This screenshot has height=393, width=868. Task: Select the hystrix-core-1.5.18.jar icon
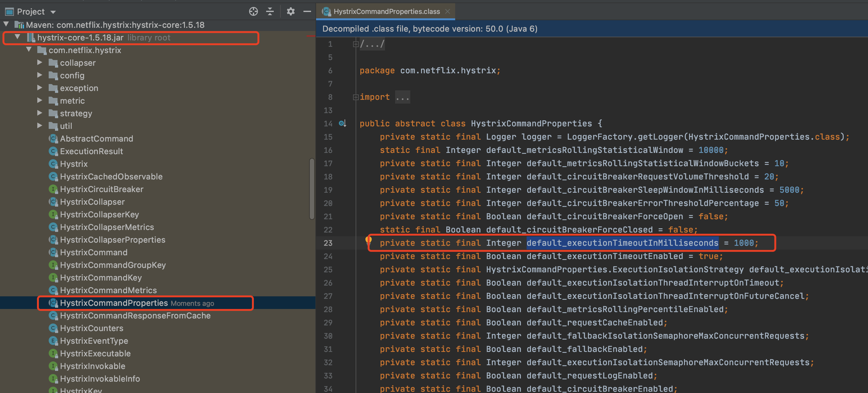click(x=31, y=37)
